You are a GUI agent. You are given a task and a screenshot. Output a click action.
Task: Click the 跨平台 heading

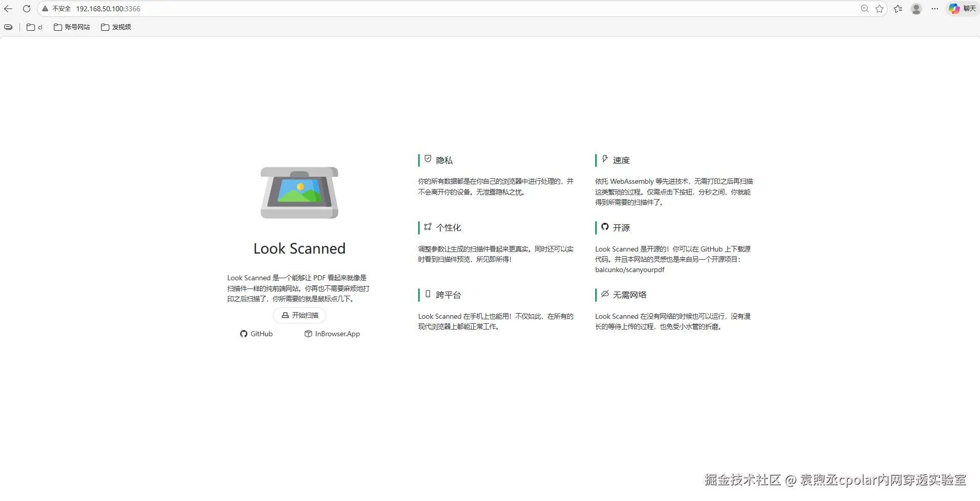448,295
